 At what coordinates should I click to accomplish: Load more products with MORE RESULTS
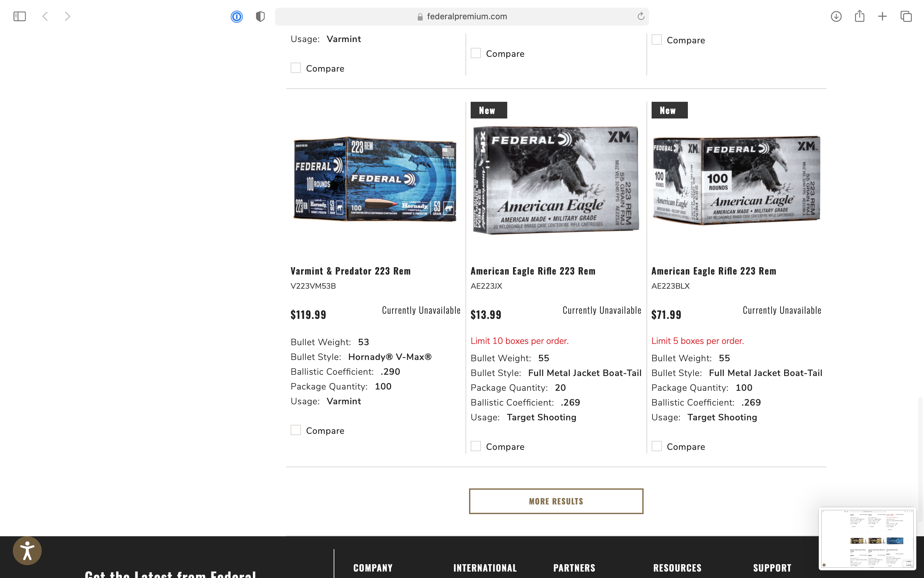pyautogui.click(x=556, y=501)
